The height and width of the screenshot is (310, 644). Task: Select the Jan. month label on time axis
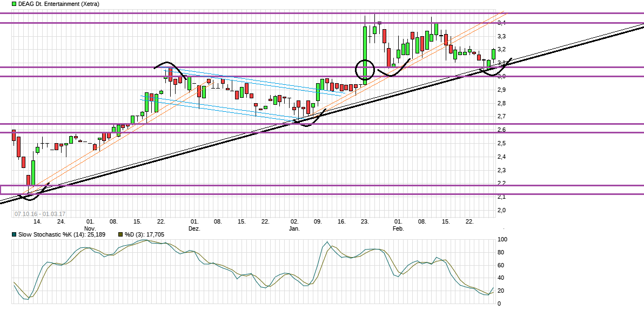point(294,229)
